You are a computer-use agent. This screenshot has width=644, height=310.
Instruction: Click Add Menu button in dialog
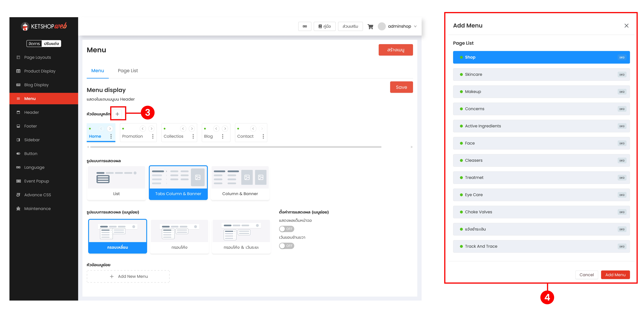coord(615,275)
